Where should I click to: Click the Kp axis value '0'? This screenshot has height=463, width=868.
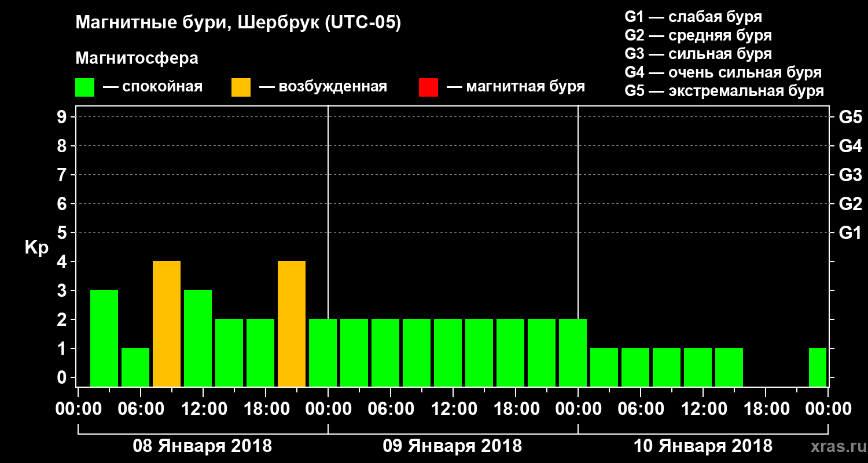(63, 378)
